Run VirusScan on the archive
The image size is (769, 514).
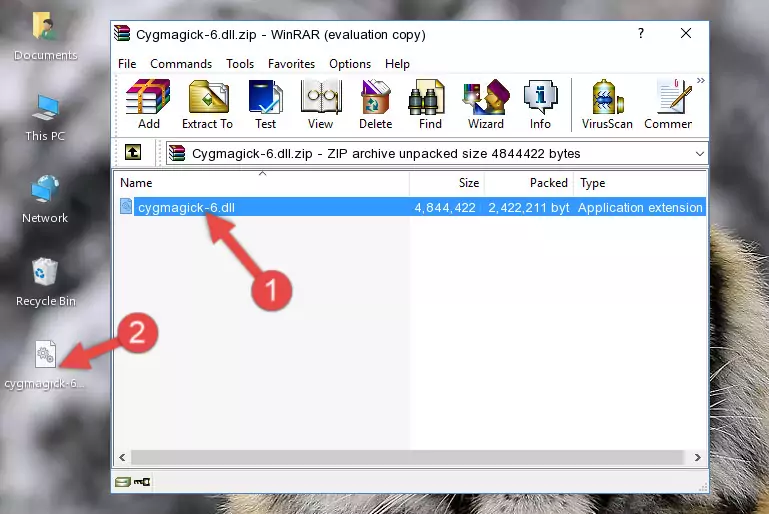(x=607, y=103)
